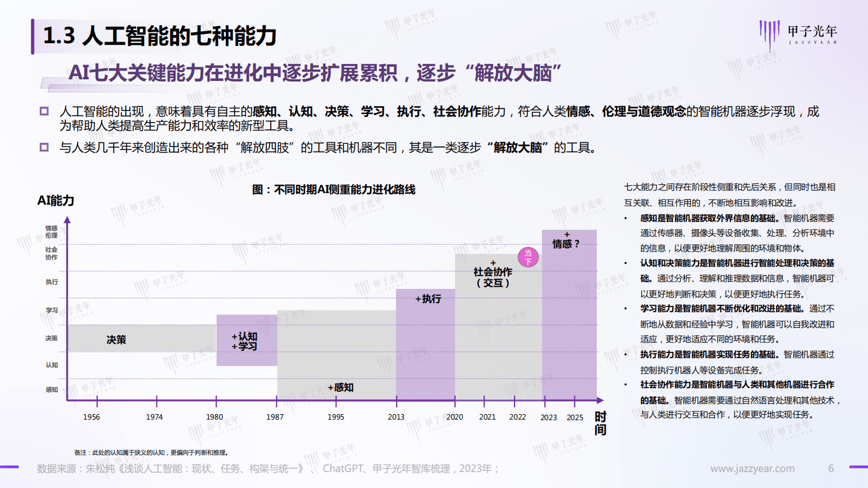The height and width of the screenshot is (488, 868).
Task: Click the gray 决策 bar in the chart
Action: click(142, 338)
